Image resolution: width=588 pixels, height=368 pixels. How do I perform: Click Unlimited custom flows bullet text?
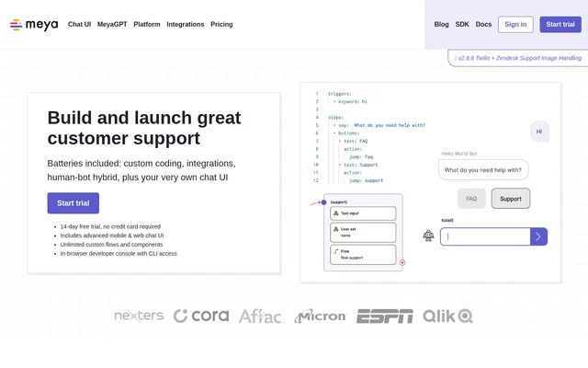tap(111, 245)
